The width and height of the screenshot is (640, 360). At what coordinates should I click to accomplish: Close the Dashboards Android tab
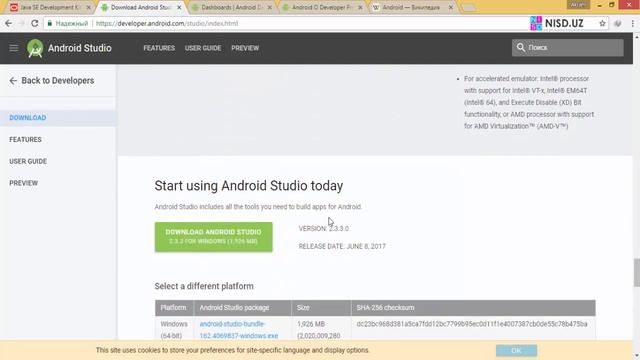click(270, 7)
